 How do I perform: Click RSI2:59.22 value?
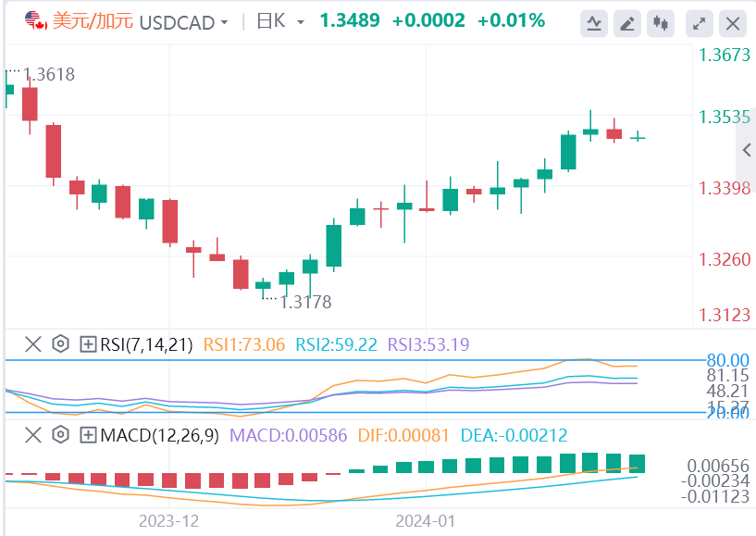(336, 344)
